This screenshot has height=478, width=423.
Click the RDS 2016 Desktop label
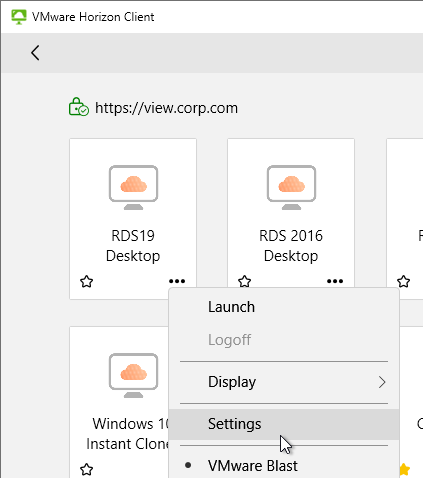coord(291,246)
